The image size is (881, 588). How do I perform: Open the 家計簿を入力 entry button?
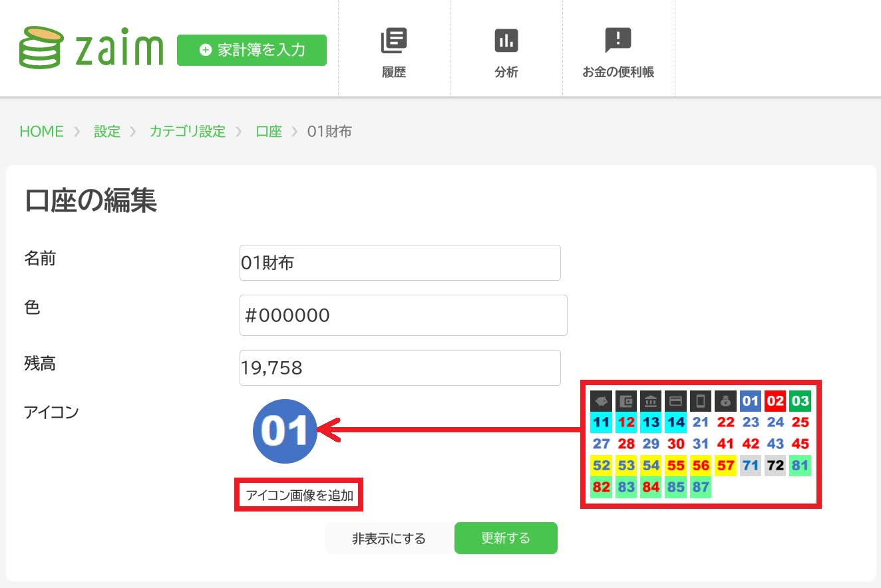[x=252, y=50]
